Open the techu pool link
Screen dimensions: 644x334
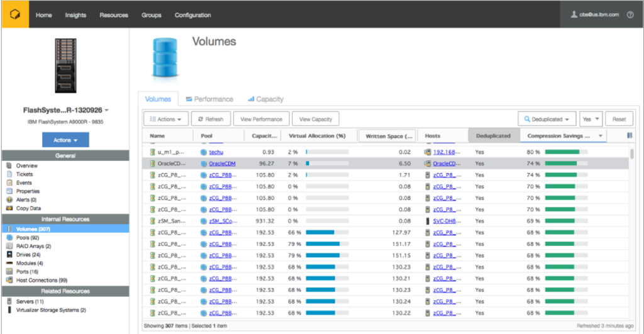coord(216,152)
